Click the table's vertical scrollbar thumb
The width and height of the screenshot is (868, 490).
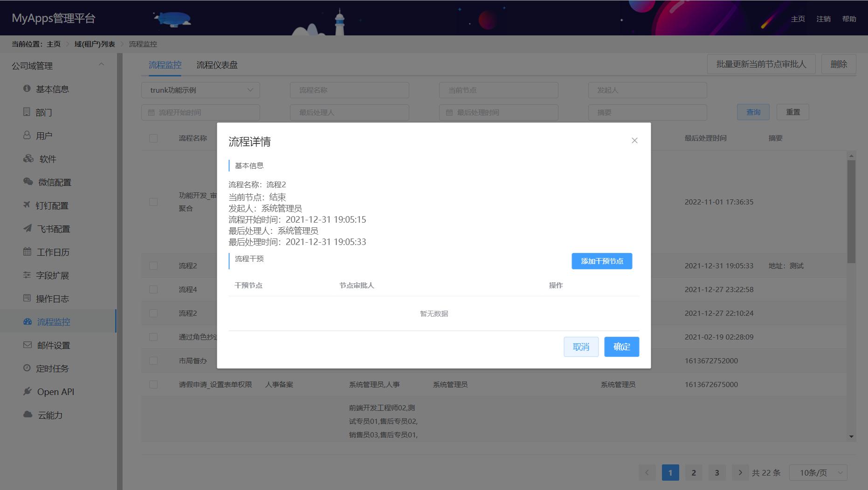point(851,212)
